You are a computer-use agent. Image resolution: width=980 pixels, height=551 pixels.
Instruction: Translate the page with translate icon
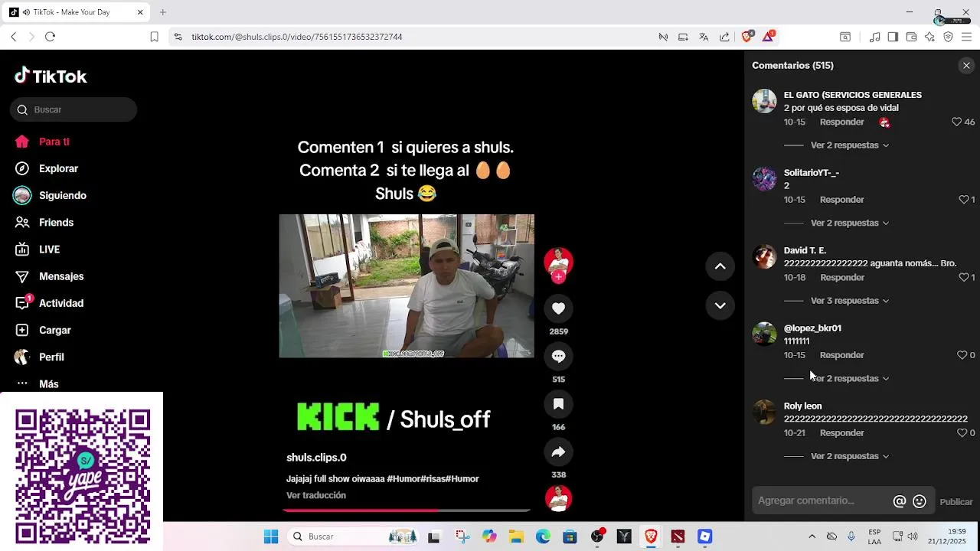tap(704, 37)
